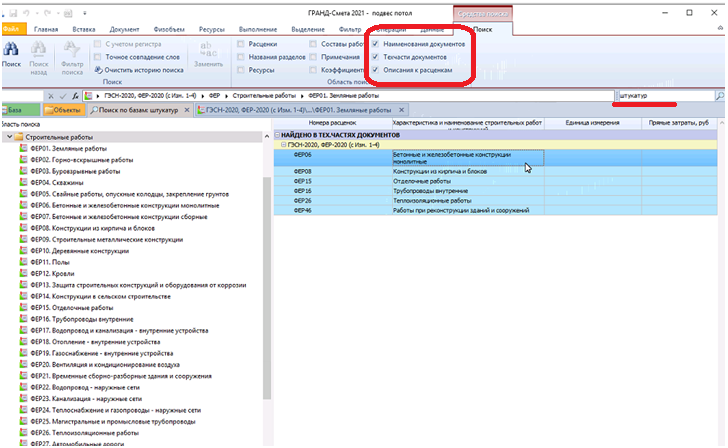Switch to the Вставка ribbon tab
Viewport: 728px width, 448px height.
pyautogui.click(x=84, y=29)
